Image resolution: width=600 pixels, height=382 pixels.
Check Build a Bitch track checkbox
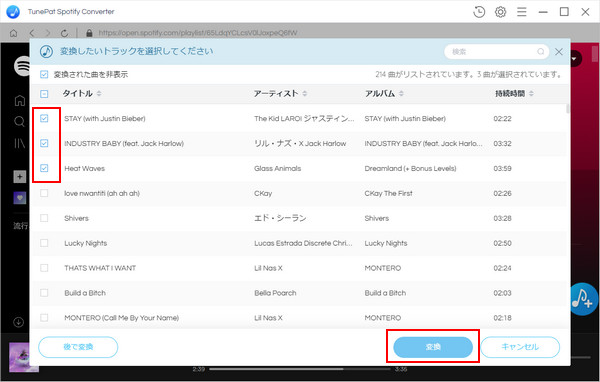click(44, 292)
